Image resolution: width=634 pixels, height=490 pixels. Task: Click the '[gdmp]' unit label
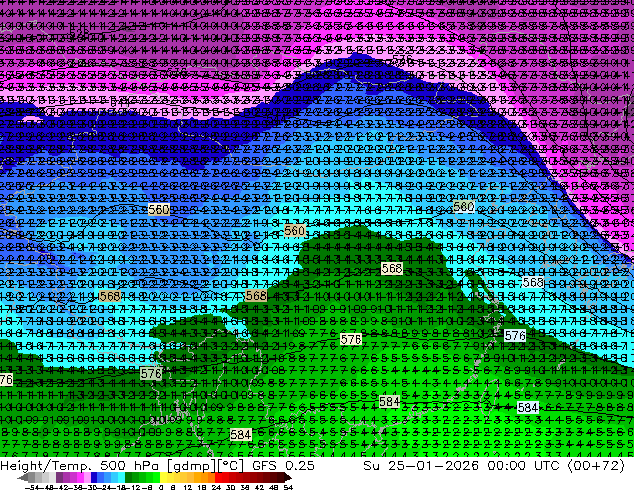[x=192, y=466]
